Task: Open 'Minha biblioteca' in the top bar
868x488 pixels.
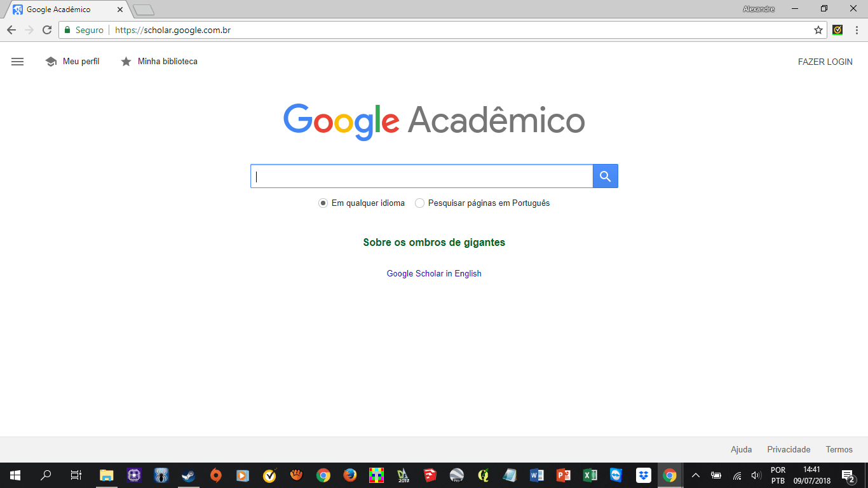Action: (x=159, y=62)
